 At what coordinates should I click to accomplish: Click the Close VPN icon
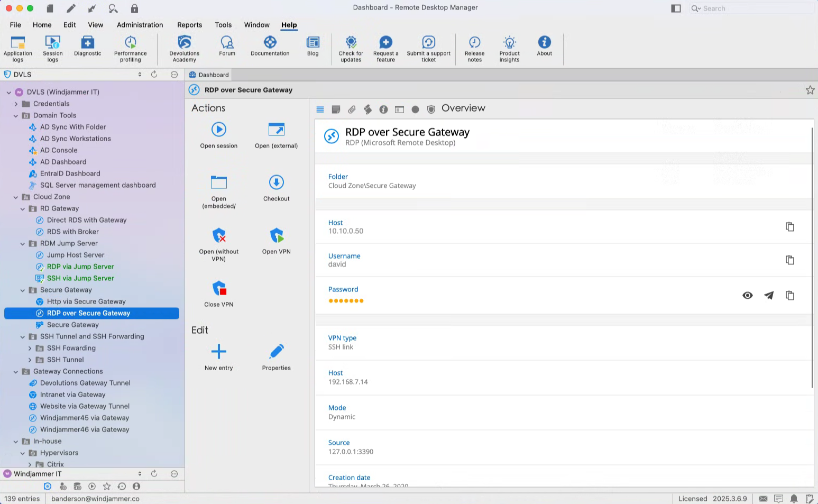[x=218, y=288]
